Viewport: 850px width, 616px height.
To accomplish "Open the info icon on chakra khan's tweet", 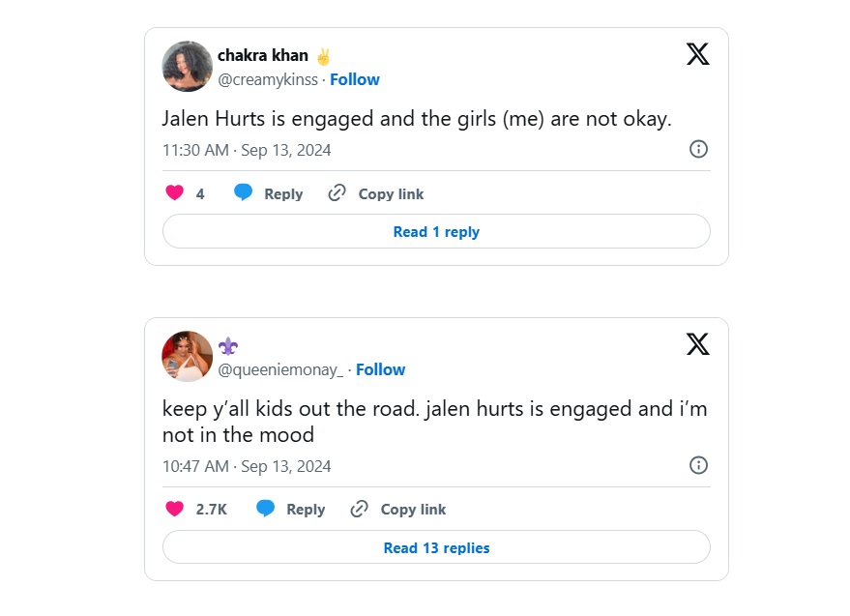I will (698, 149).
